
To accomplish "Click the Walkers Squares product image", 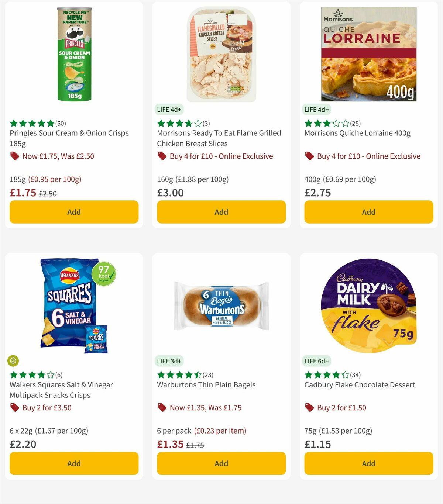I will pos(74,306).
